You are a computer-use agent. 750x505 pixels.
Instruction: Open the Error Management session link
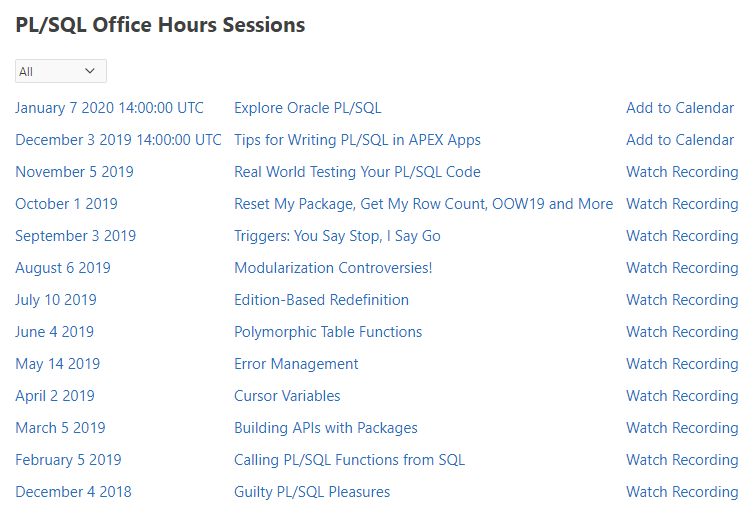click(x=296, y=364)
